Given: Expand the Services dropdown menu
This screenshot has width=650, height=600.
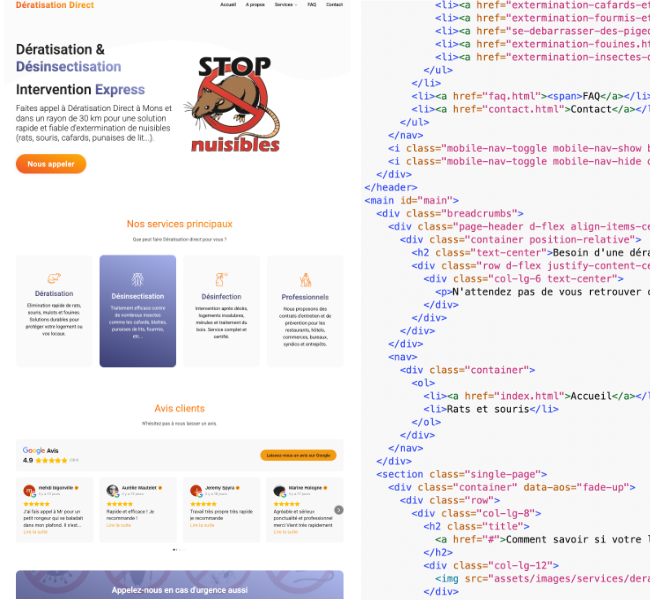Looking at the screenshot, I should coord(286,5).
